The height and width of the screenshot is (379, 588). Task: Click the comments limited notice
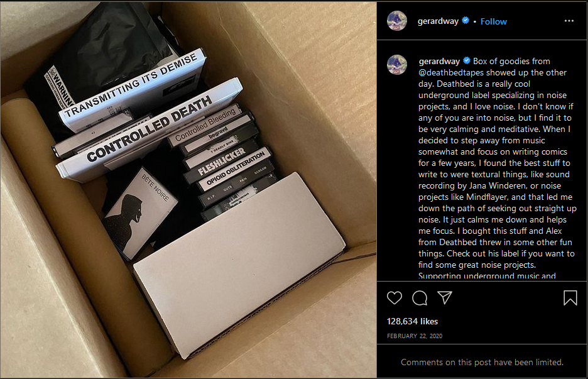[x=482, y=362]
